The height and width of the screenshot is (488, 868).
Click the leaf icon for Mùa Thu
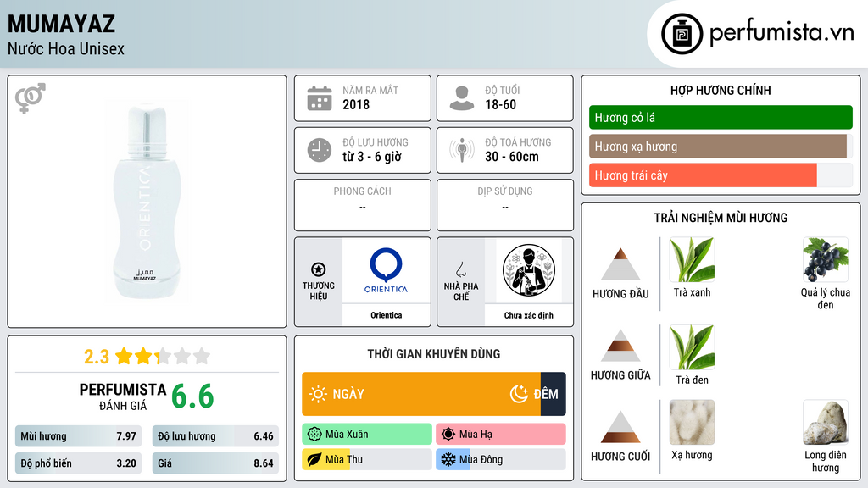pyautogui.click(x=314, y=459)
